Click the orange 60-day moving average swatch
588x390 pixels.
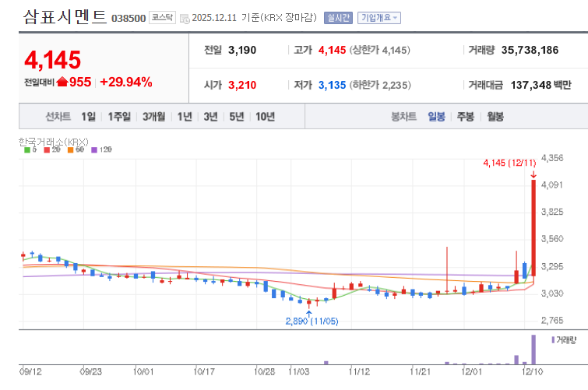pyautogui.click(x=71, y=150)
